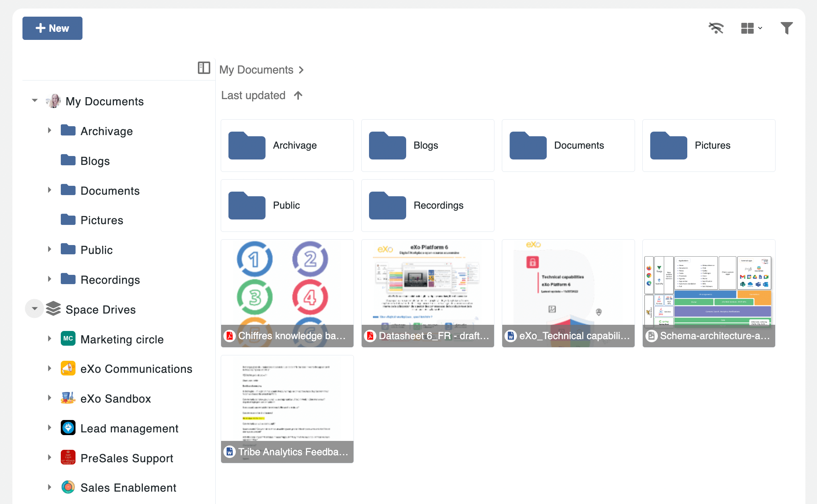Open the grid view switcher dropdown
Screen dimensions: 817x504
click(751, 28)
